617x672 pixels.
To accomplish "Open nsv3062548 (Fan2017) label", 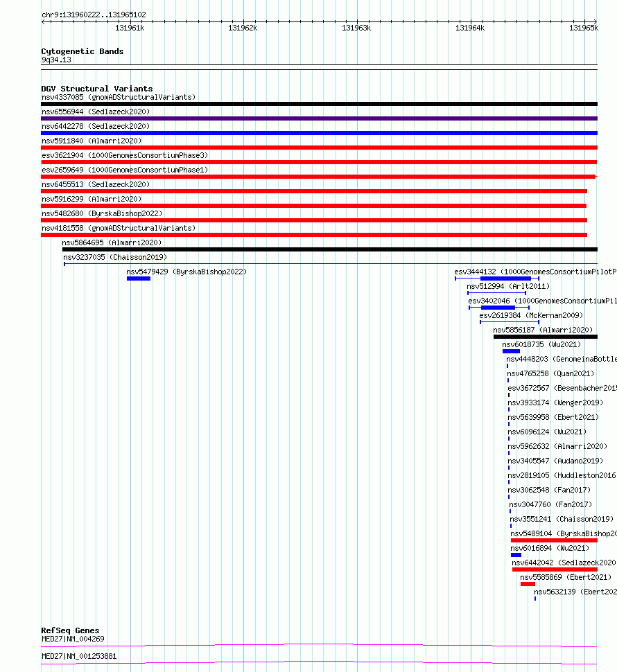I will (x=549, y=490).
